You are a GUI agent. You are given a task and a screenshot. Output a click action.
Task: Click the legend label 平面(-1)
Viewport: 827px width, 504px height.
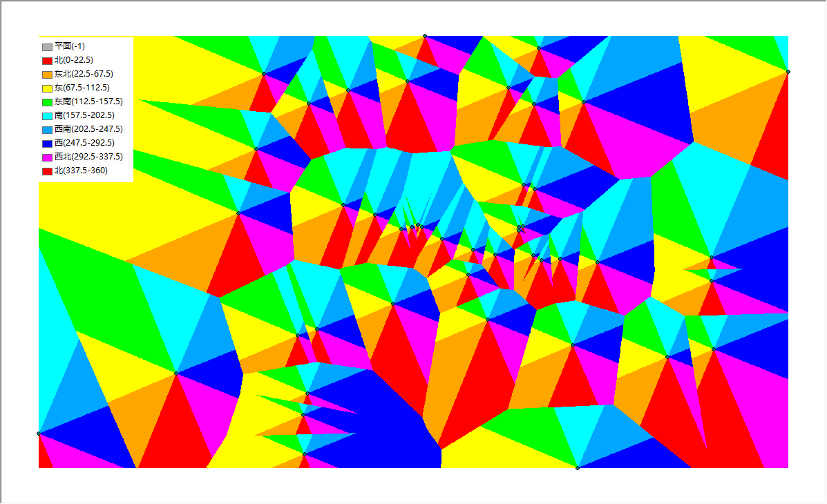click(x=70, y=46)
